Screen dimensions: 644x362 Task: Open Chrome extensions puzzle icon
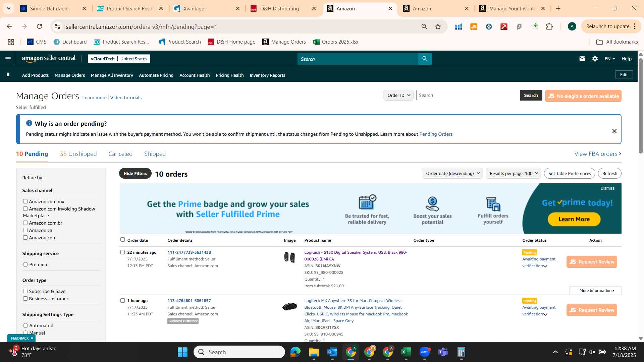549,26
